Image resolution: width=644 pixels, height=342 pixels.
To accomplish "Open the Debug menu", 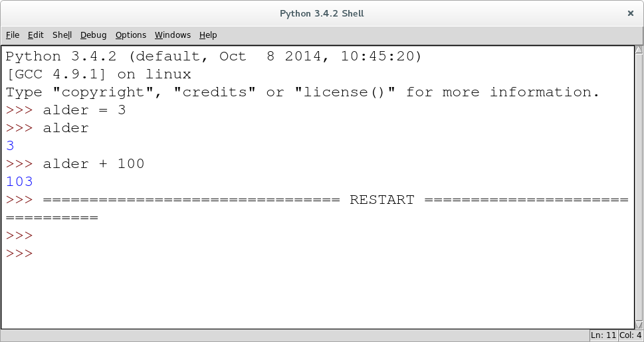I will (x=93, y=35).
